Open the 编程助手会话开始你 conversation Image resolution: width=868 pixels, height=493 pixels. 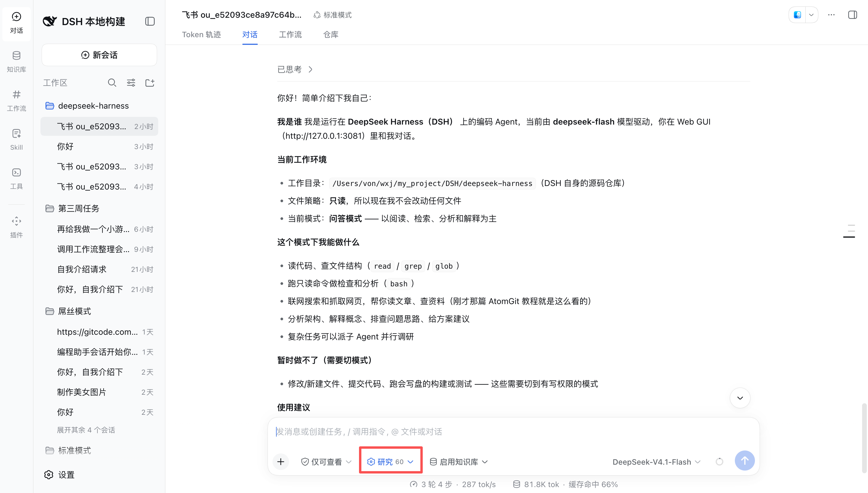99,352
